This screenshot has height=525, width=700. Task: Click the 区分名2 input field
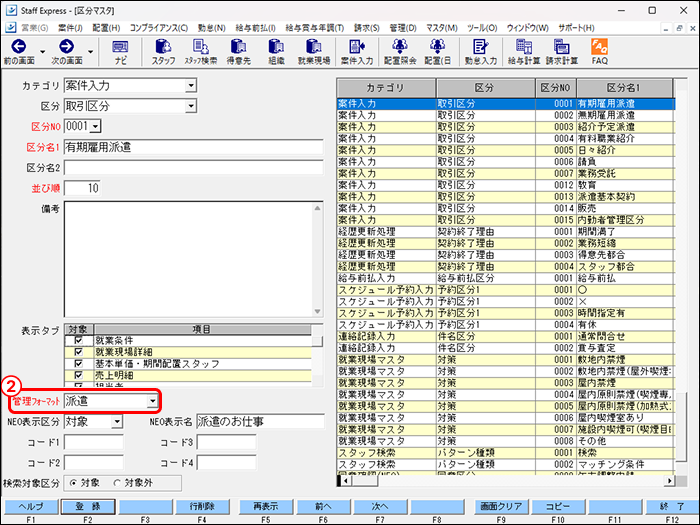pos(193,168)
